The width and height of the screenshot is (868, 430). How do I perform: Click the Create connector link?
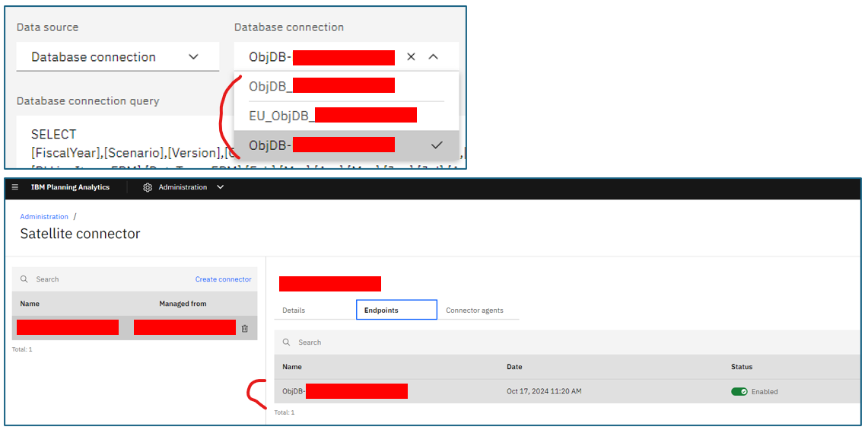click(223, 279)
